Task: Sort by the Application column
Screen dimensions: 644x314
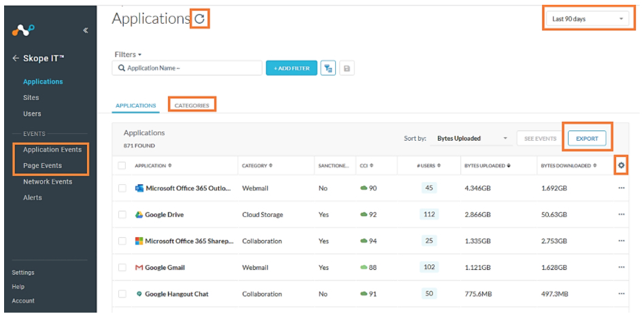Action: click(x=153, y=165)
